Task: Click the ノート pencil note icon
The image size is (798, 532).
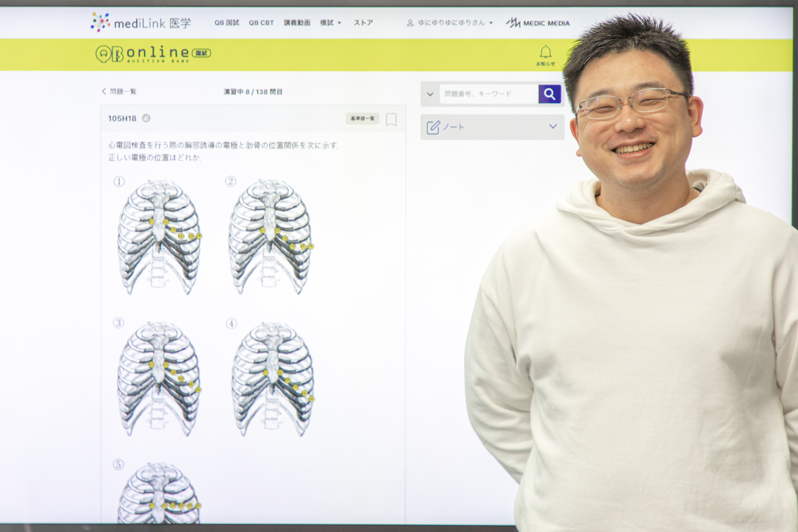Action: click(x=433, y=127)
